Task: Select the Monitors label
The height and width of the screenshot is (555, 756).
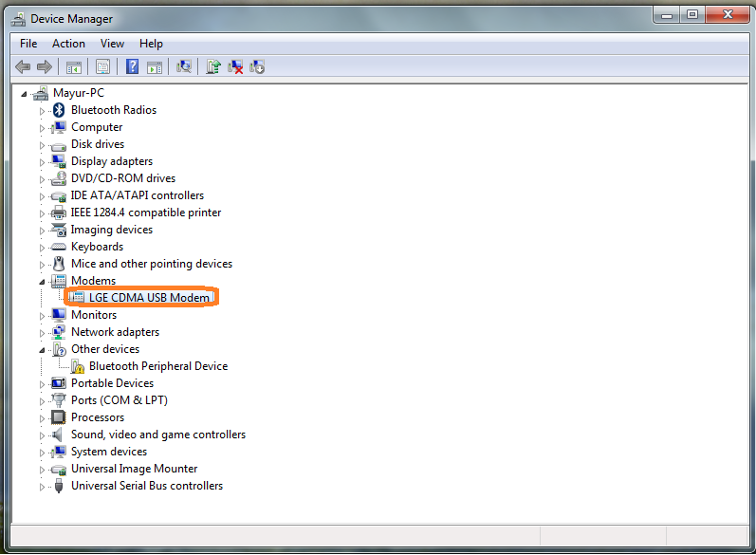Action: 94,315
